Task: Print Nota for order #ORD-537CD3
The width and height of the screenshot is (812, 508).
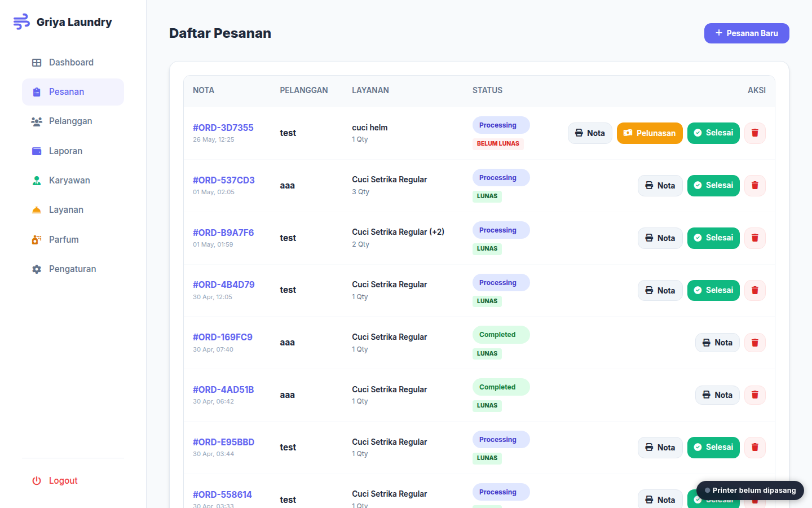Action: pos(660,186)
